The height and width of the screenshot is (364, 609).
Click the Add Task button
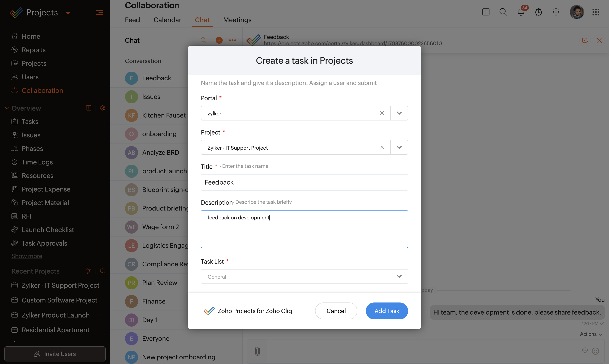pyautogui.click(x=387, y=311)
